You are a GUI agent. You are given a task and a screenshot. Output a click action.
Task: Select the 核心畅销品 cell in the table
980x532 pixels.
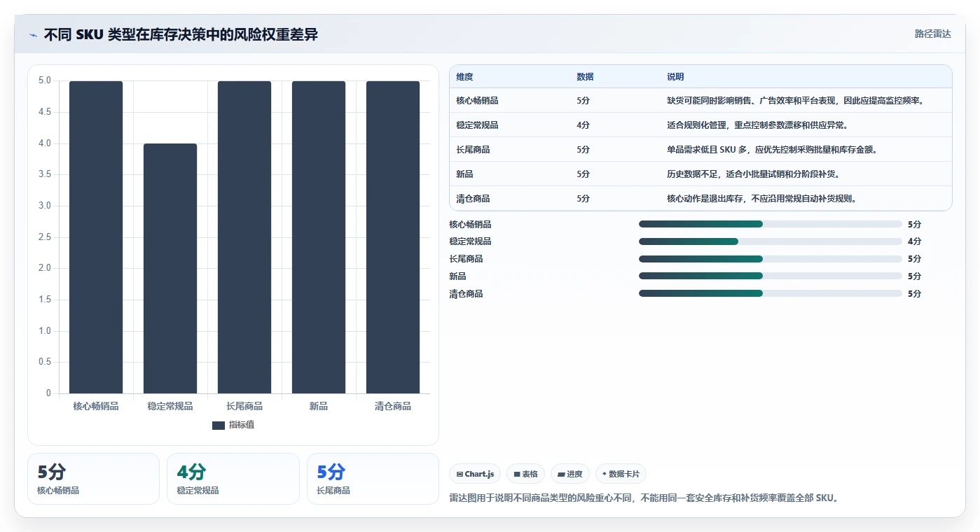tap(477, 101)
